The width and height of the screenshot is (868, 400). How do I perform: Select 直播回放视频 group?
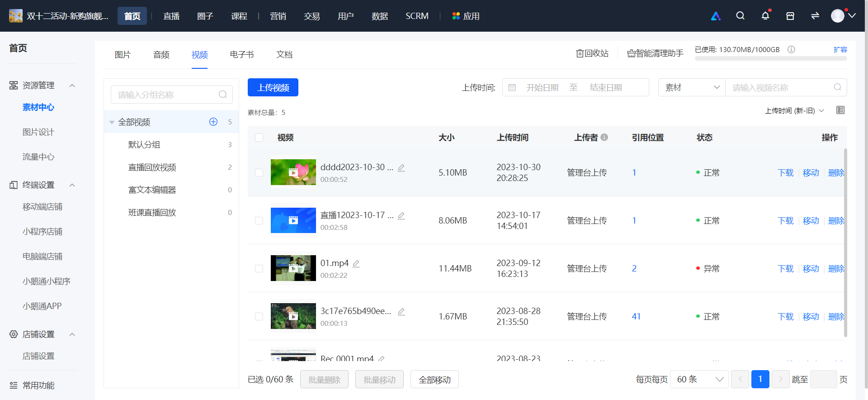click(x=172, y=167)
